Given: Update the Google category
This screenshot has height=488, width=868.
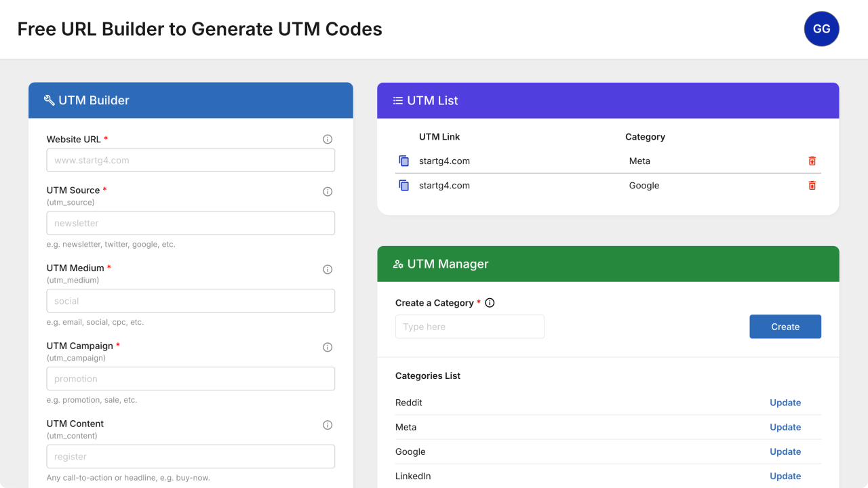Looking at the screenshot, I should (x=785, y=451).
